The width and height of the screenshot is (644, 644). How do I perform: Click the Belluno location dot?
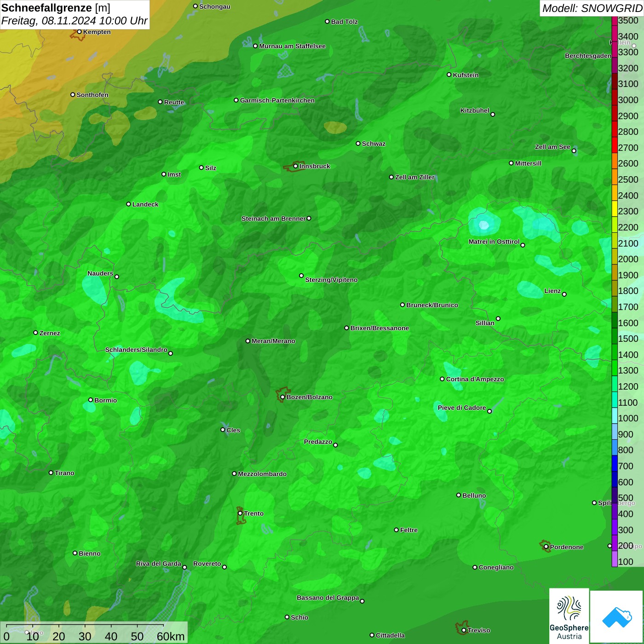459,495
